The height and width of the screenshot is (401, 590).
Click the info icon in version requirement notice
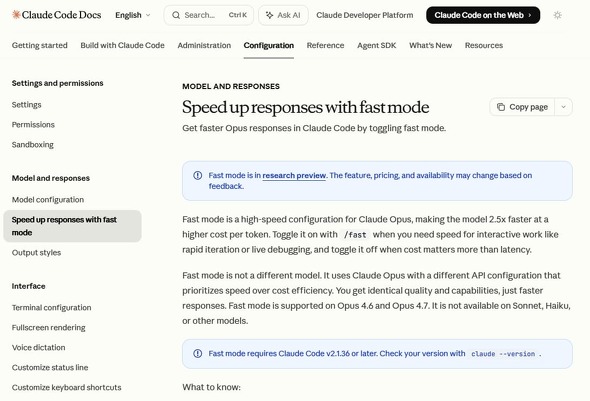pos(198,353)
